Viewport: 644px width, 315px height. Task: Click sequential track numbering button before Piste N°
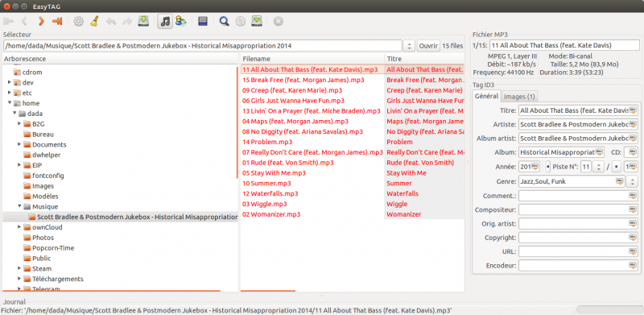coord(548,167)
